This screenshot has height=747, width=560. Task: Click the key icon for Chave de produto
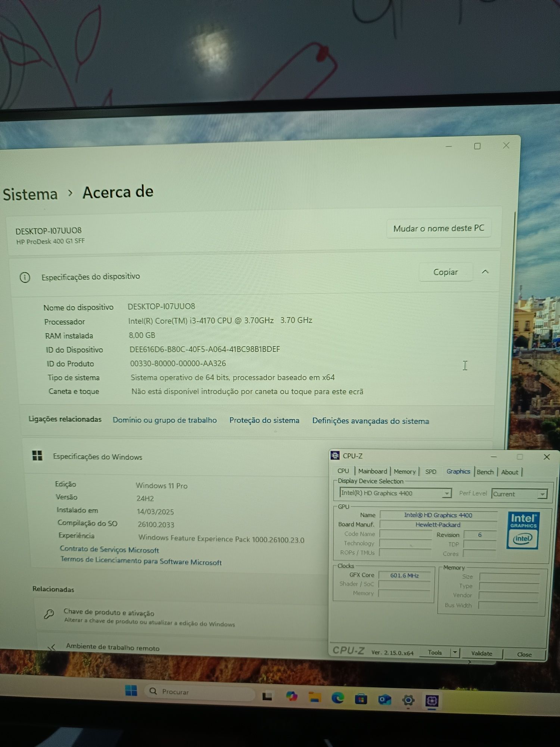point(49,614)
